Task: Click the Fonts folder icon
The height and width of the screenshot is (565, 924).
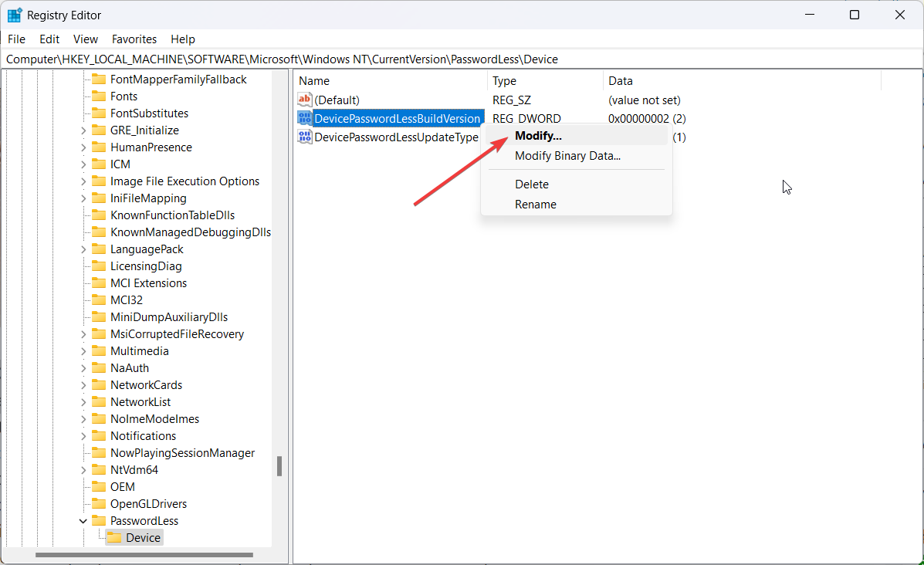Action: [x=99, y=96]
